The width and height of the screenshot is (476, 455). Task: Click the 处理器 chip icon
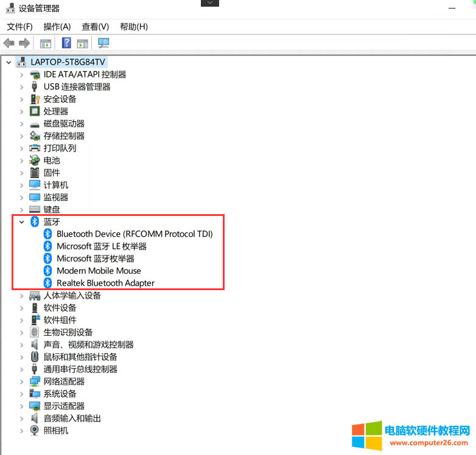[x=35, y=111]
